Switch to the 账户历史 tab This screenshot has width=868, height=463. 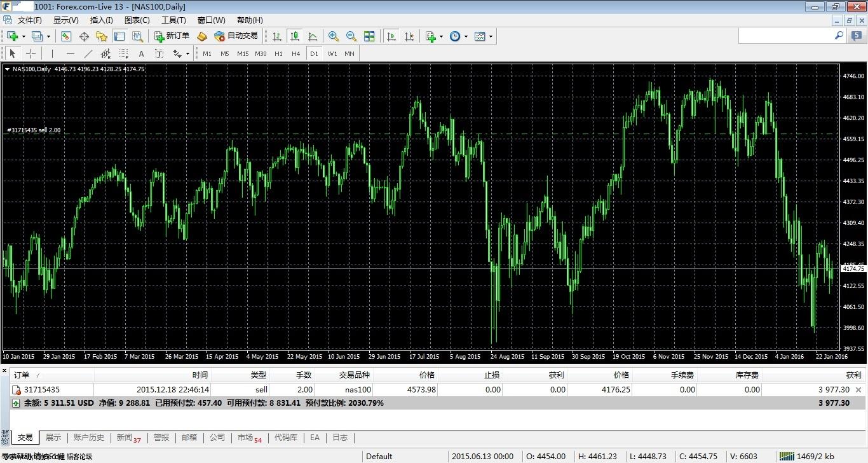point(88,438)
